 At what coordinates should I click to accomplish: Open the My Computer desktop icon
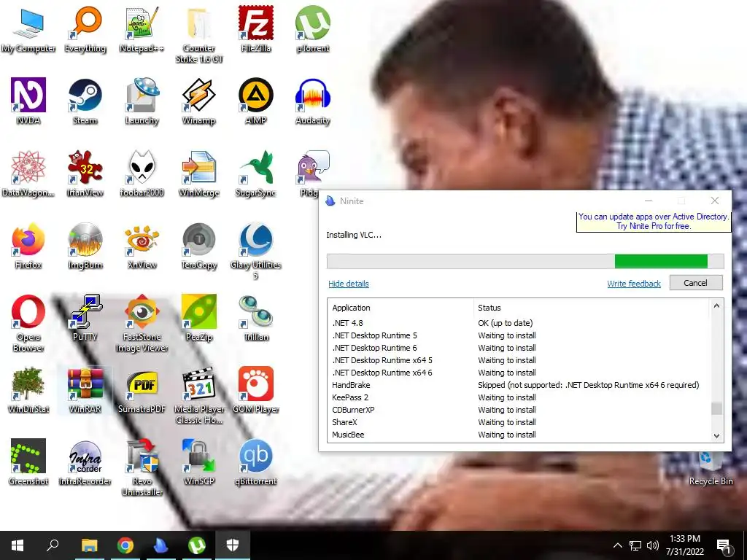pos(28,29)
